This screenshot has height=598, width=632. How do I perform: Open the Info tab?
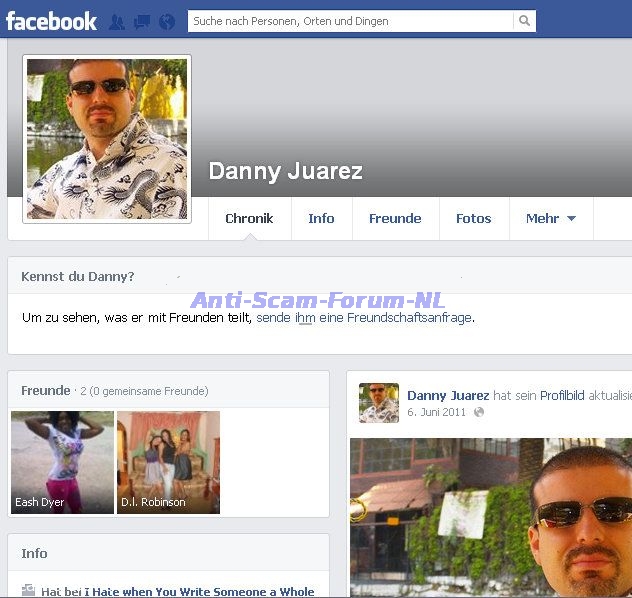(x=321, y=218)
